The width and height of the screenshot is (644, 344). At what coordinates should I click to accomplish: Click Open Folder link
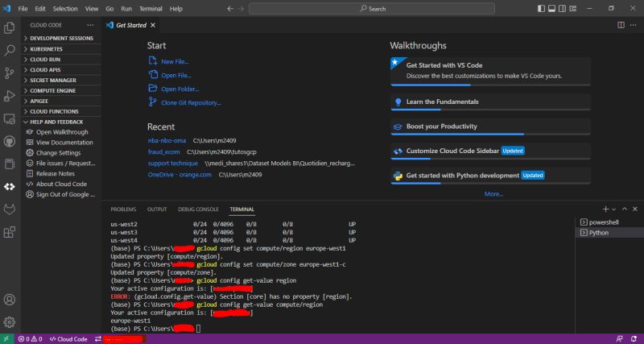click(180, 89)
